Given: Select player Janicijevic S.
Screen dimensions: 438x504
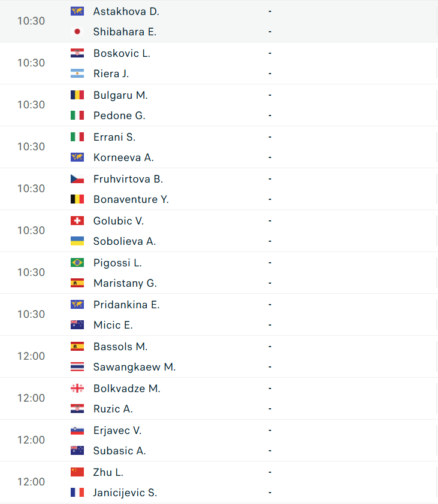Looking at the screenshot, I should coord(125,493).
